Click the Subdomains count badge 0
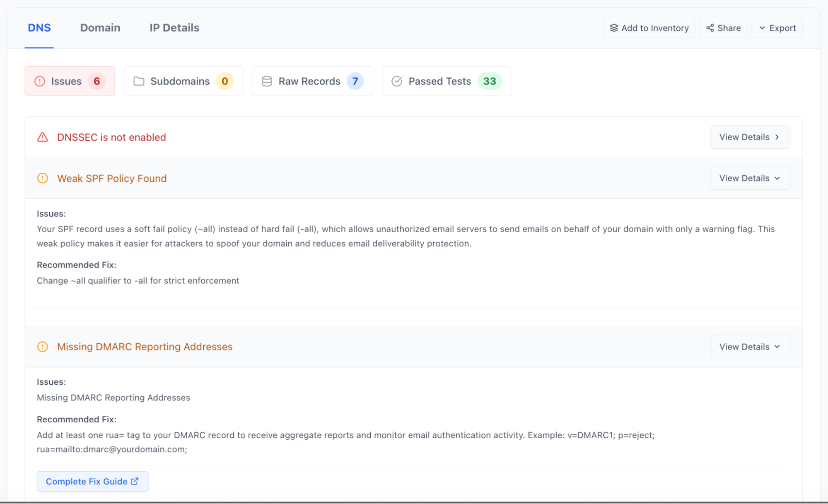 coord(225,81)
